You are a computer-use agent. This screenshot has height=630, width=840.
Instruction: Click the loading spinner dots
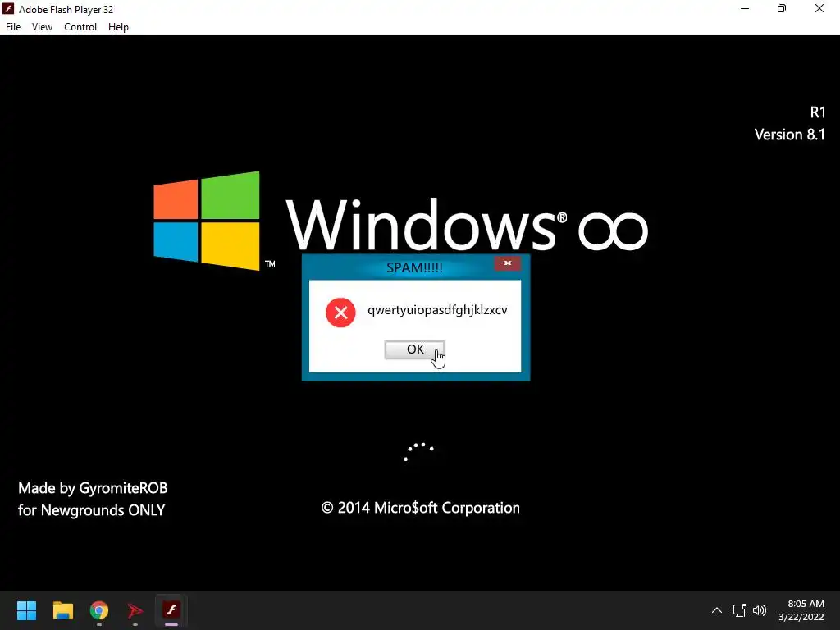(x=418, y=452)
